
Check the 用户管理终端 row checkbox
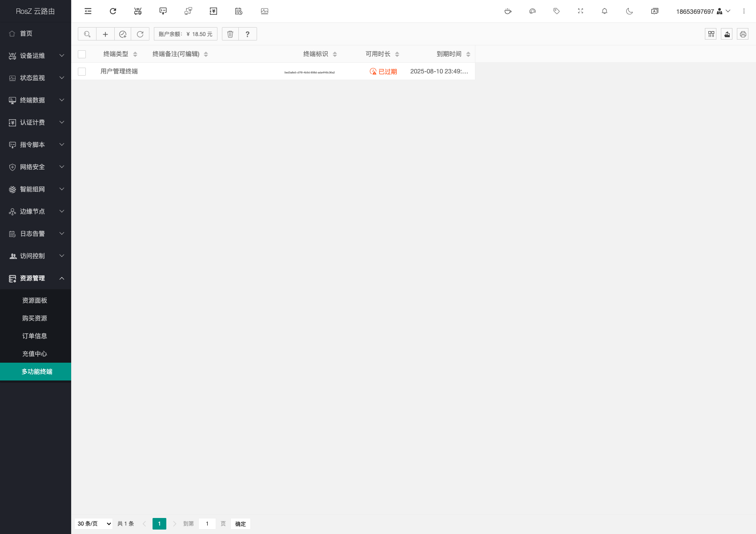[82, 72]
